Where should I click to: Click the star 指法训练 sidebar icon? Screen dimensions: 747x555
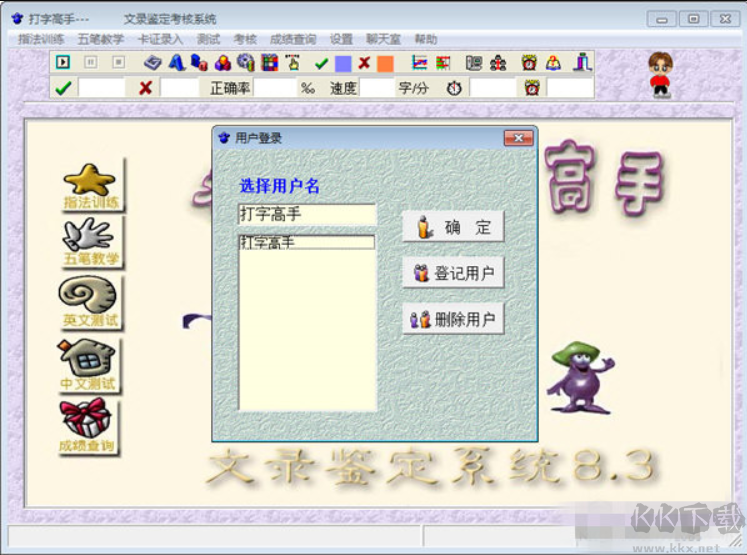pyautogui.click(x=91, y=186)
